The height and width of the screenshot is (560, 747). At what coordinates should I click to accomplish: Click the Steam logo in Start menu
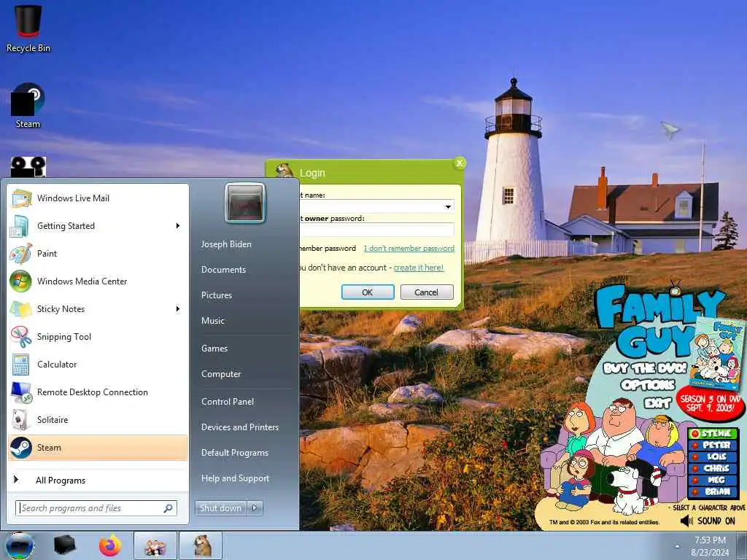point(21,448)
